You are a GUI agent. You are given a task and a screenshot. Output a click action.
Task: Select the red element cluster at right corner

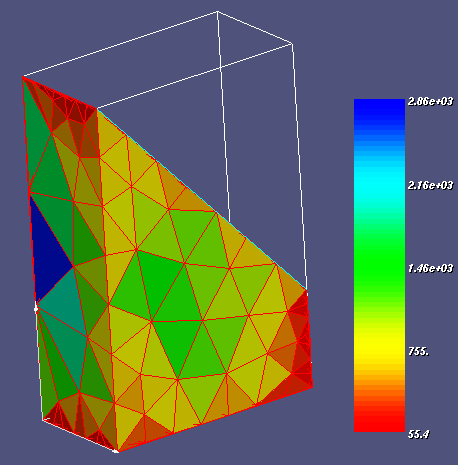pyautogui.click(x=302, y=343)
